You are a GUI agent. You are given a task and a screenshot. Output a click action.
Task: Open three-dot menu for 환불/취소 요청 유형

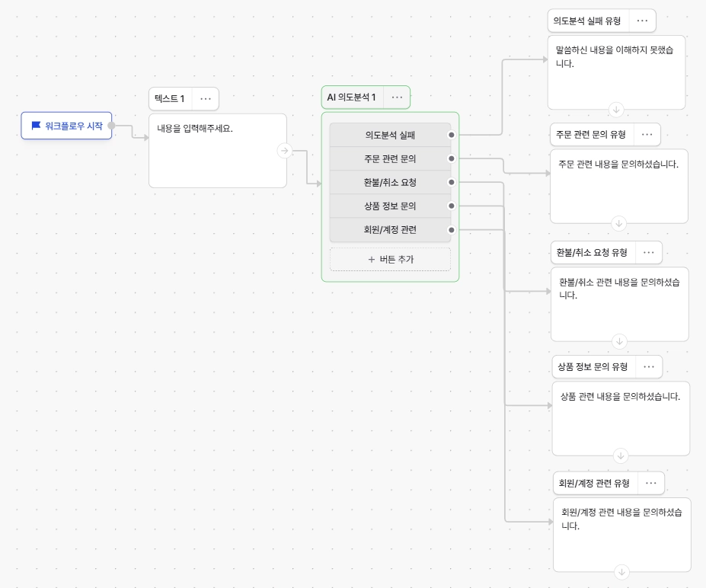(x=648, y=252)
